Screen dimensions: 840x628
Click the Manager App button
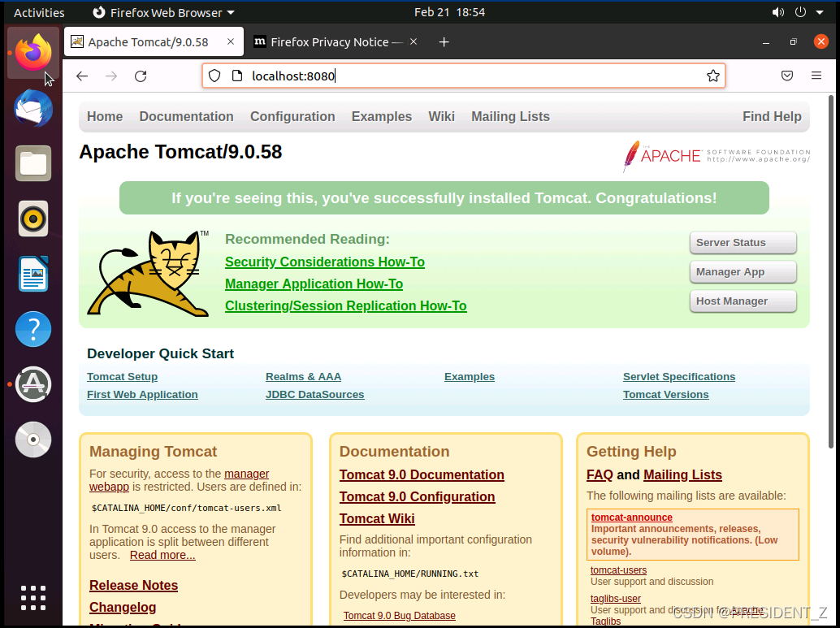point(743,272)
